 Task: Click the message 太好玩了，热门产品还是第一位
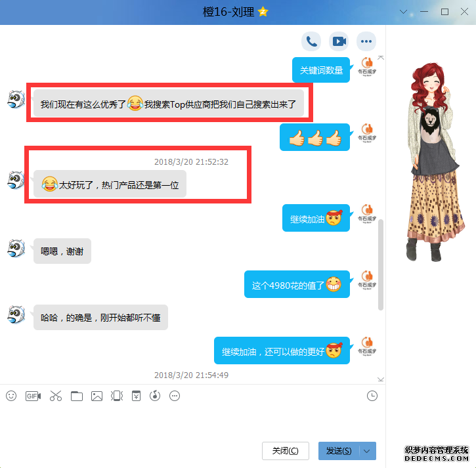[x=110, y=184]
